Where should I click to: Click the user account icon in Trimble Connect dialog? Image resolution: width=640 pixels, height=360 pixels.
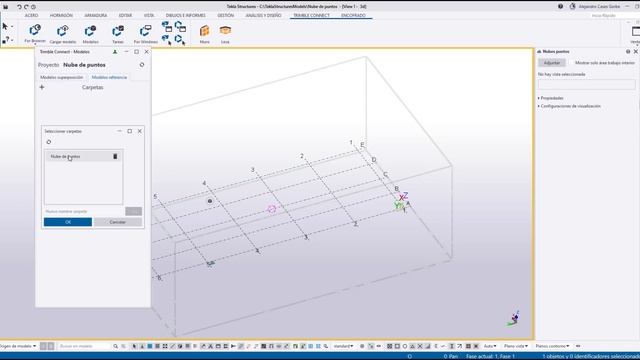(115, 52)
